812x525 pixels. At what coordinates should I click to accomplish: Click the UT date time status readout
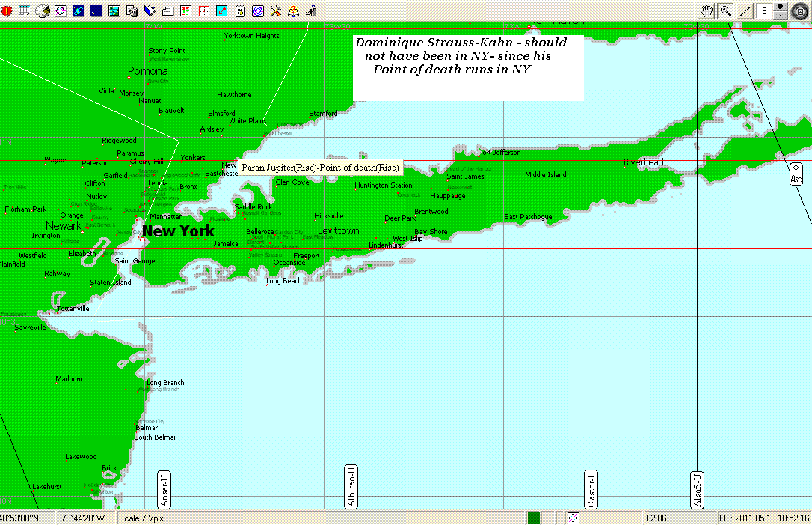[x=764, y=518]
